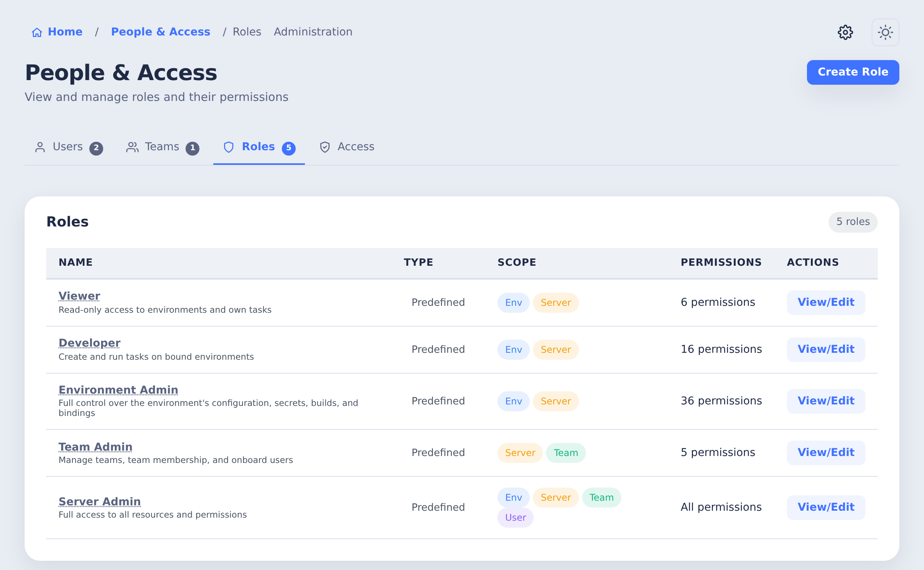This screenshot has height=570, width=924.
Task: Click the Team scope tag in Server Admin row
Action: click(602, 498)
